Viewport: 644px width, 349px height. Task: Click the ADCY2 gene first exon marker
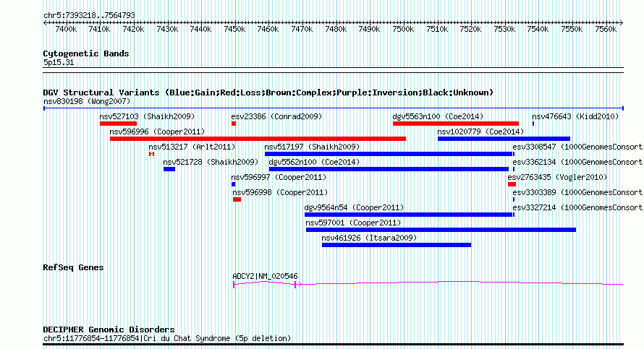[234, 284]
